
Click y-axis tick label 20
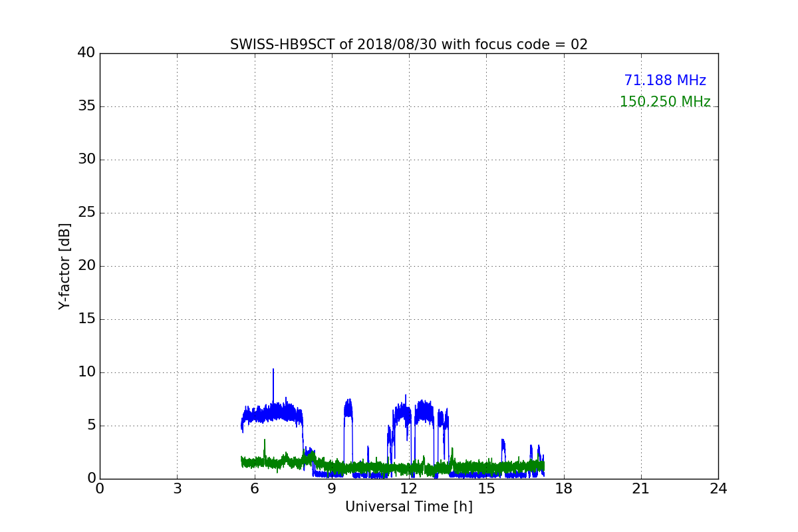pyautogui.click(x=86, y=266)
